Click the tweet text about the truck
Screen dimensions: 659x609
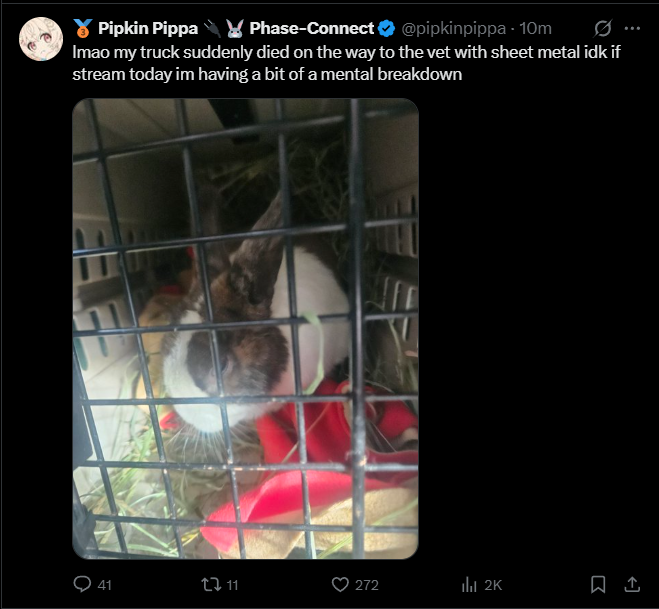346,63
